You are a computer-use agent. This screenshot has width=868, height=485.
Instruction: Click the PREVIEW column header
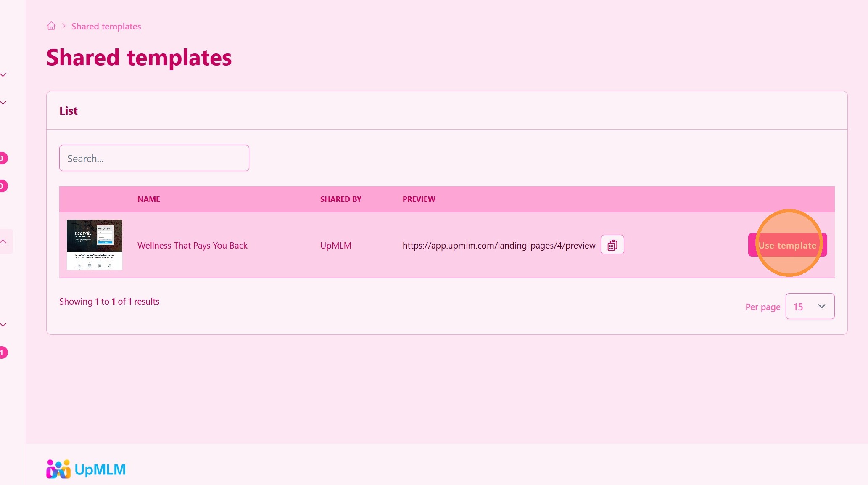point(419,199)
